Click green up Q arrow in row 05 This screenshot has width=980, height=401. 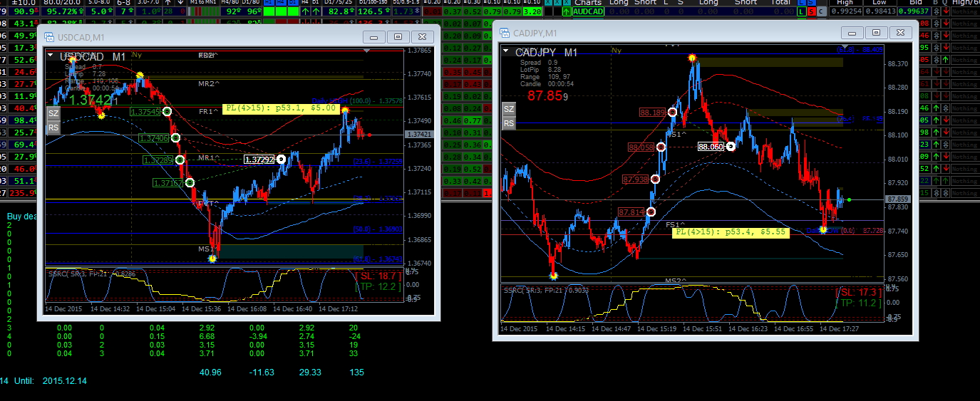(945, 60)
